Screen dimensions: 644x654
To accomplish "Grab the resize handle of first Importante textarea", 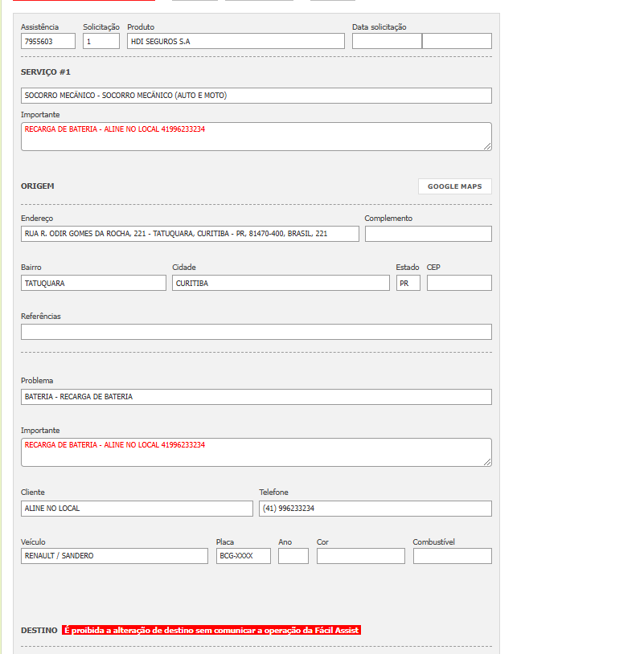I will click(x=487, y=146).
